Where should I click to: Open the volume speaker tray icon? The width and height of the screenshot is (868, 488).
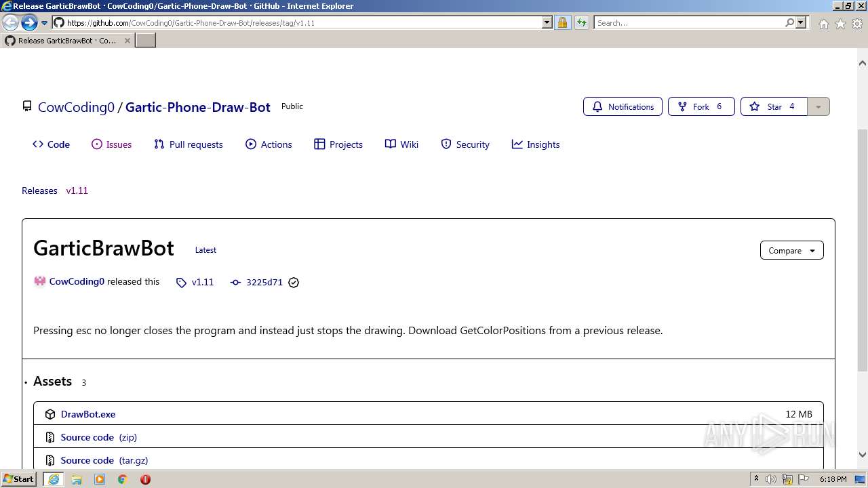point(771,479)
